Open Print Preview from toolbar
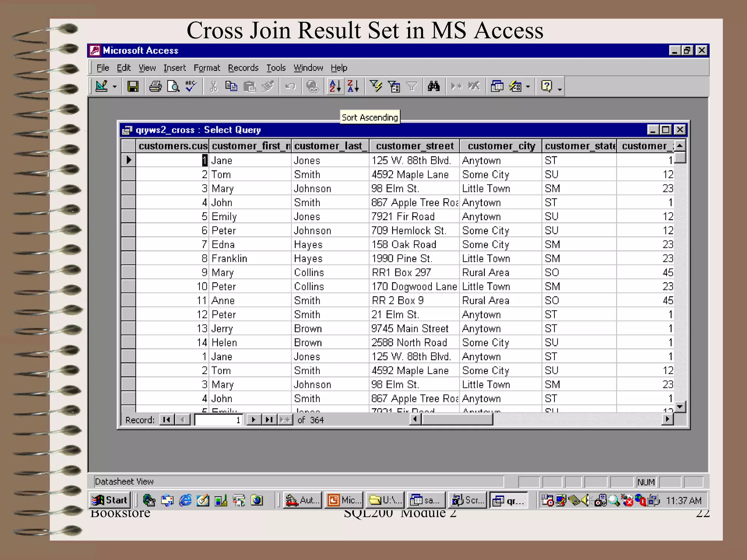Screen dimensions: 747x560 pyautogui.click(x=173, y=86)
